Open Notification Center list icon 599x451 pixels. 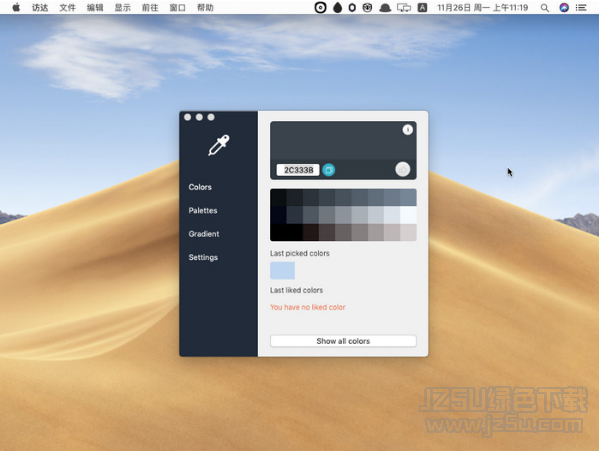click(x=581, y=8)
